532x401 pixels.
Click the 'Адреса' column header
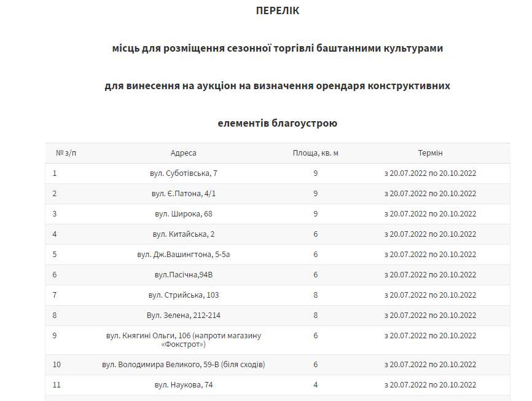pos(183,153)
